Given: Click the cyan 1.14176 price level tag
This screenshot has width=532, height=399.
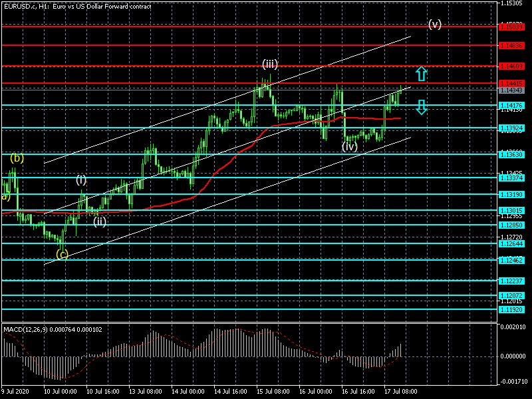Looking at the screenshot, I should (x=511, y=106).
